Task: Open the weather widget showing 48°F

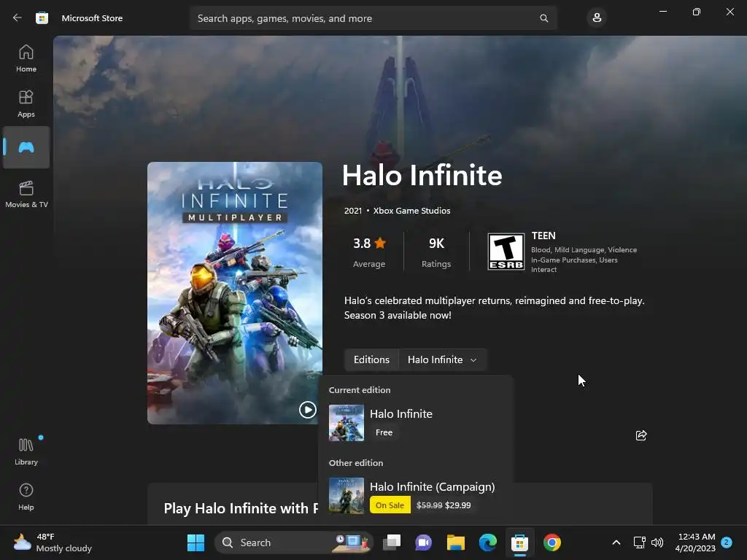Action: 53,542
